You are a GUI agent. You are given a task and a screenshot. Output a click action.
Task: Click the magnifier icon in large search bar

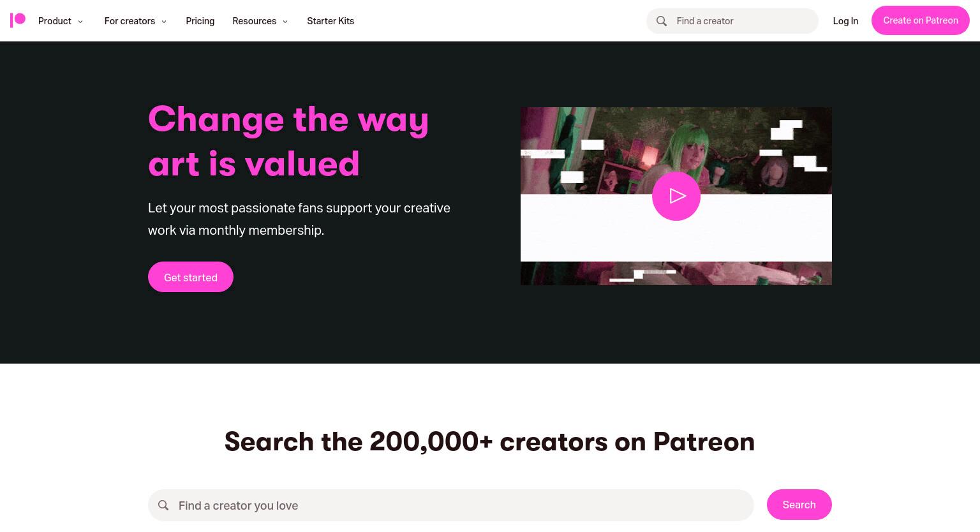(163, 505)
